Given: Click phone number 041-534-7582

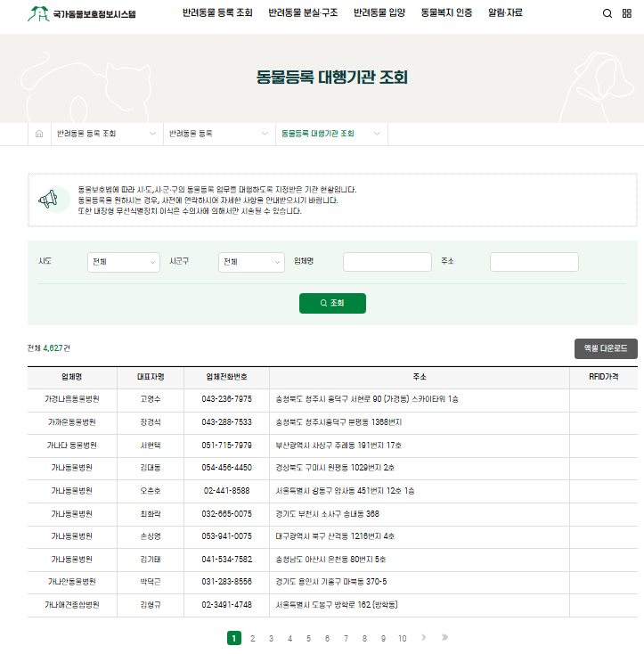Looking at the screenshot, I should [227, 560].
